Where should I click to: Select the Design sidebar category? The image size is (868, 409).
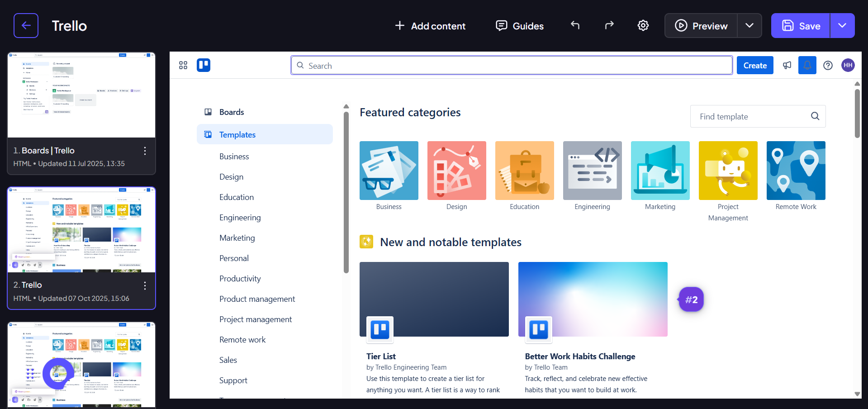coord(232,177)
